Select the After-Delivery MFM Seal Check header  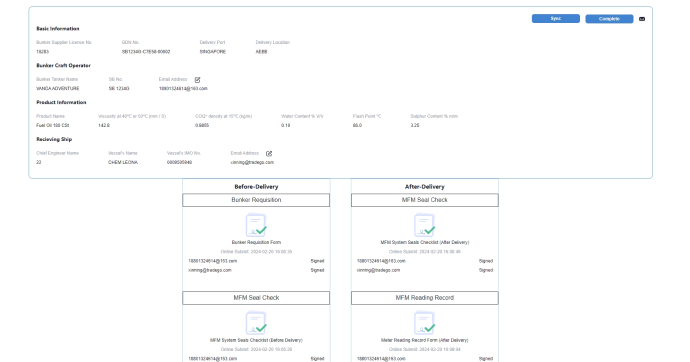pos(425,200)
